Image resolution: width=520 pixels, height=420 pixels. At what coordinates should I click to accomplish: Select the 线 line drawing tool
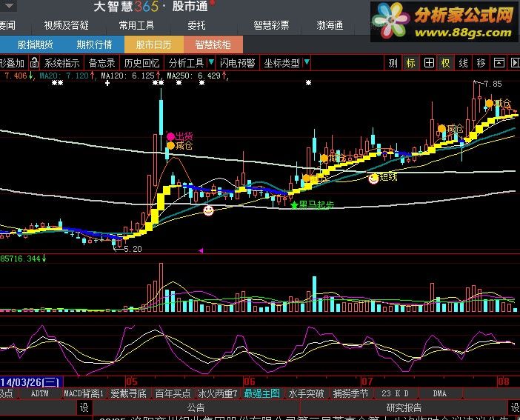click(x=463, y=63)
